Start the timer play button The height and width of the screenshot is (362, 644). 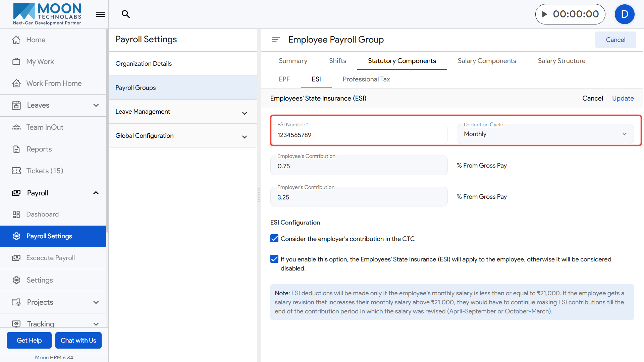pyautogui.click(x=545, y=14)
